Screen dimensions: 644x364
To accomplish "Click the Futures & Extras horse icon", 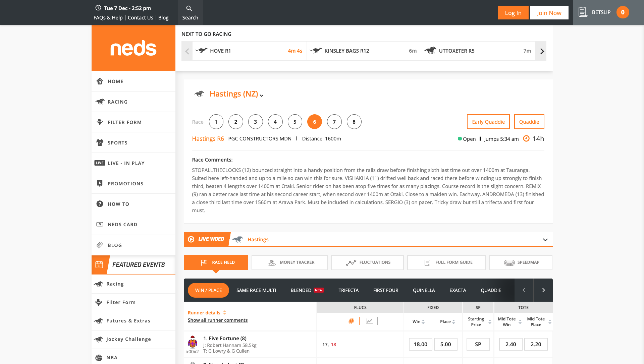I will pyautogui.click(x=99, y=321).
